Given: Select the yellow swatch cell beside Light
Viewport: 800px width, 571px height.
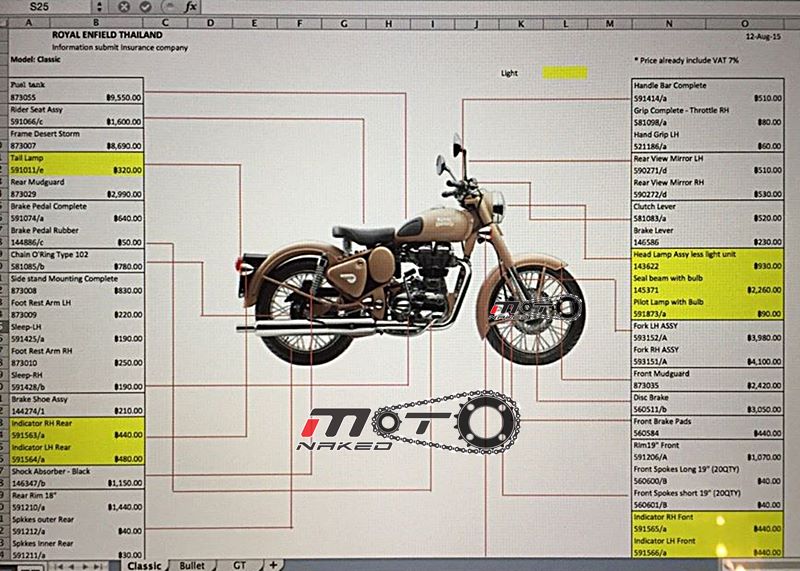Looking at the screenshot, I should pos(565,72).
